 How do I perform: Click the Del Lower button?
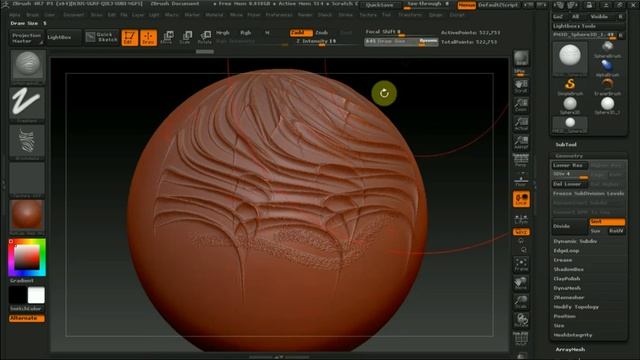click(570, 184)
